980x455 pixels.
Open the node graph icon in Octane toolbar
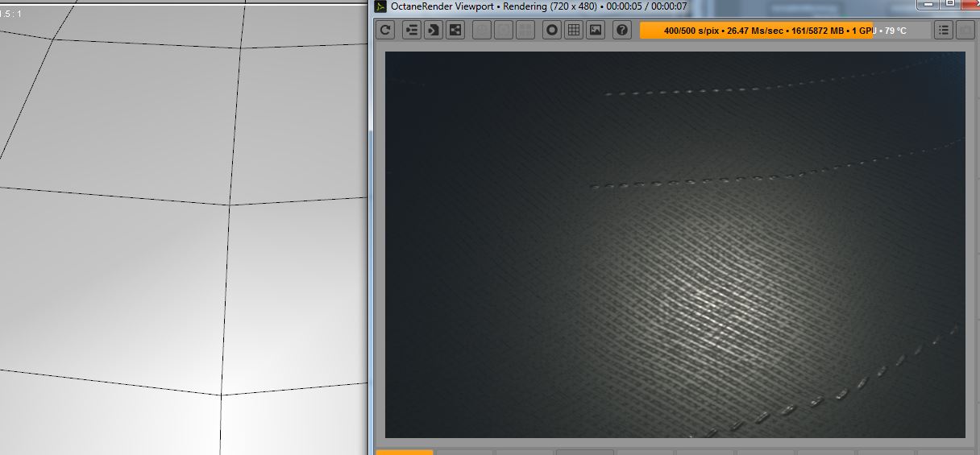pos(455,30)
